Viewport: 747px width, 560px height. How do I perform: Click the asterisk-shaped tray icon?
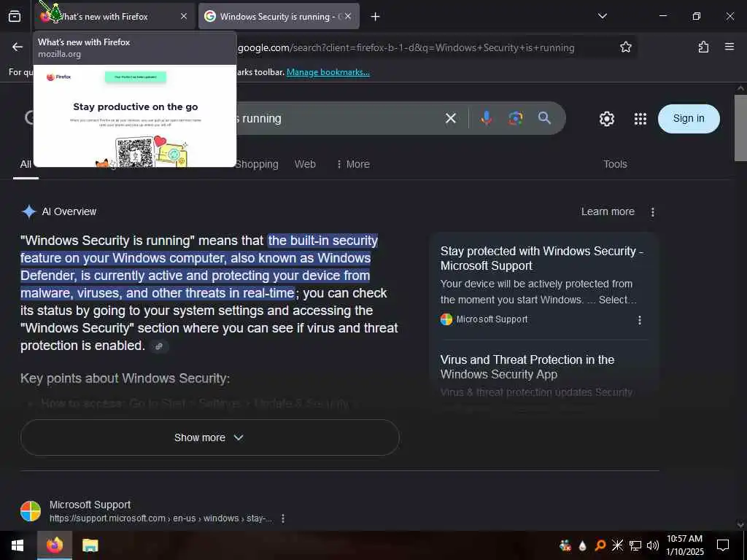[617, 545]
